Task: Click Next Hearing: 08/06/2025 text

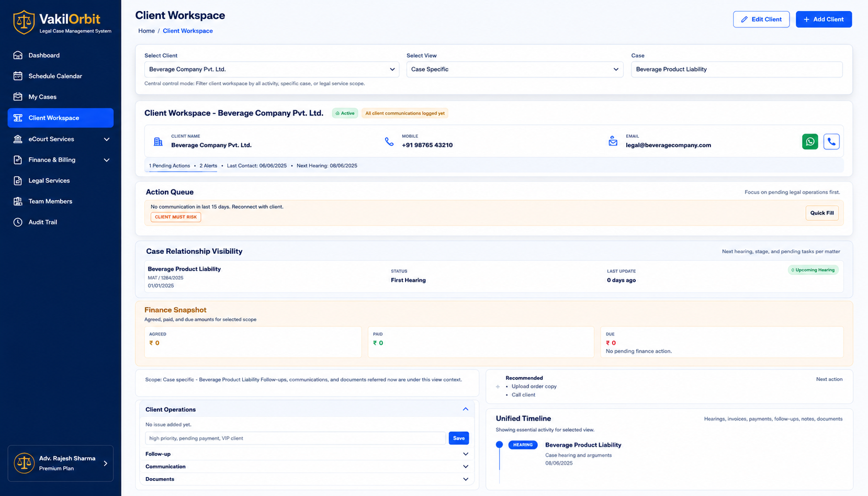Action: pyautogui.click(x=327, y=166)
